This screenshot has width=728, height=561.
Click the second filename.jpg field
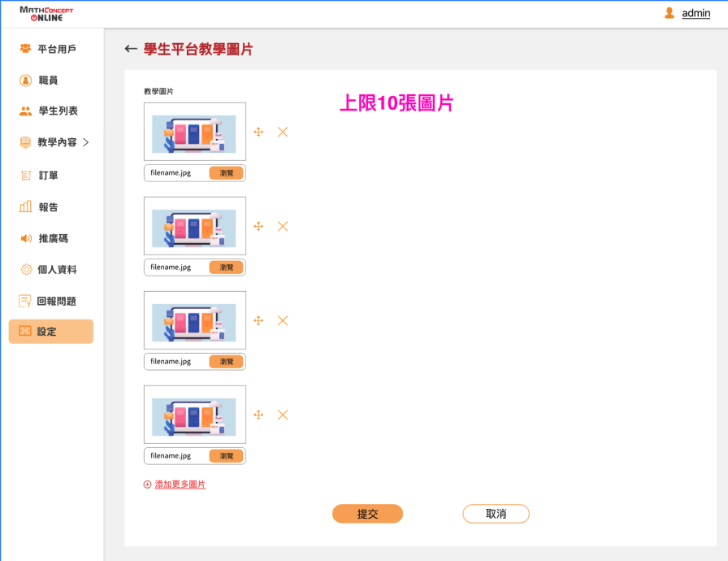[194, 267]
